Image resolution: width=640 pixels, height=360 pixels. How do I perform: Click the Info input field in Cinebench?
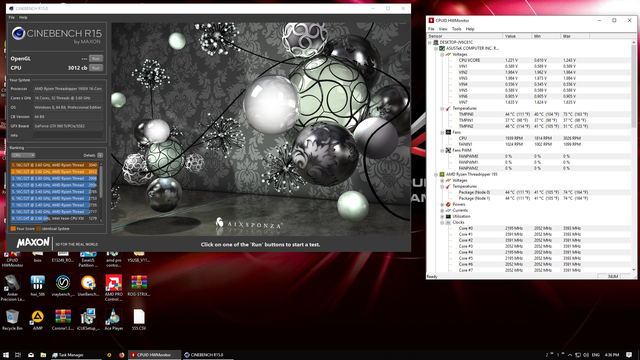tap(68, 135)
